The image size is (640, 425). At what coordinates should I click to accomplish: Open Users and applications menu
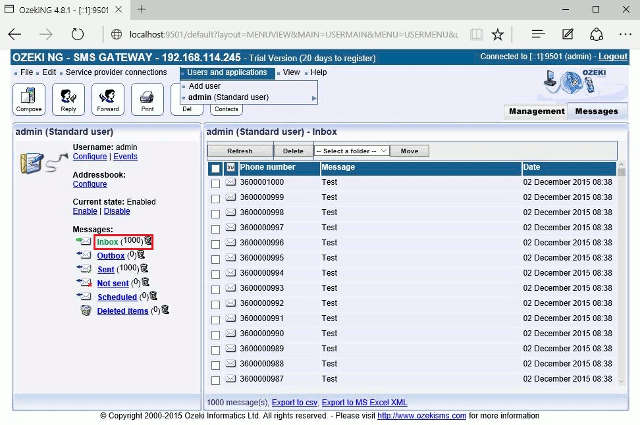click(227, 73)
